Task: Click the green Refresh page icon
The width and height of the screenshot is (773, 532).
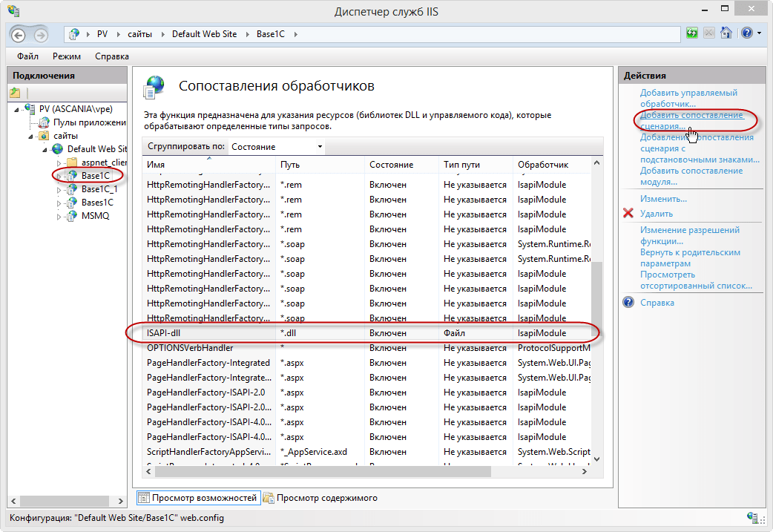Action: [692, 33]
